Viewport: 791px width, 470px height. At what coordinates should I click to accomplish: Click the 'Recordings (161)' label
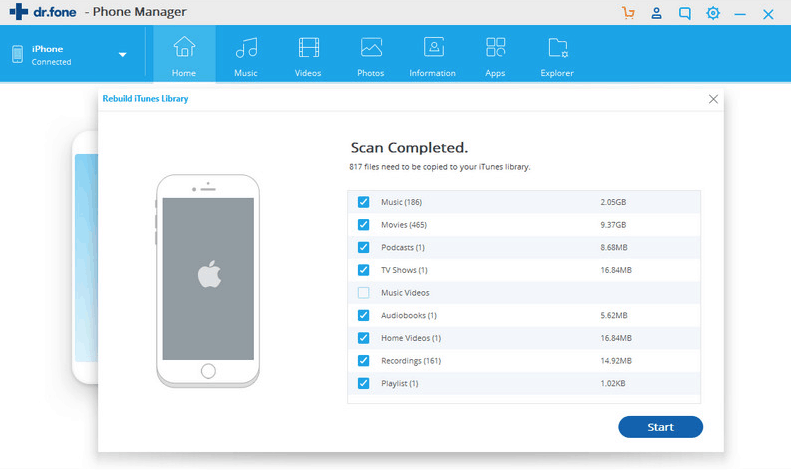coord(411,361)
